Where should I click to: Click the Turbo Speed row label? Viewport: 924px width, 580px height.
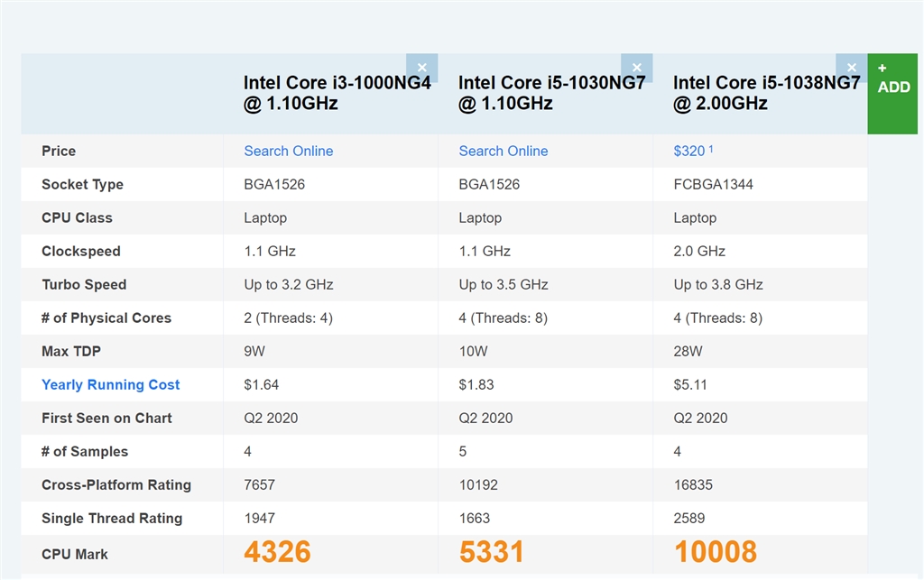pos(84,284)
